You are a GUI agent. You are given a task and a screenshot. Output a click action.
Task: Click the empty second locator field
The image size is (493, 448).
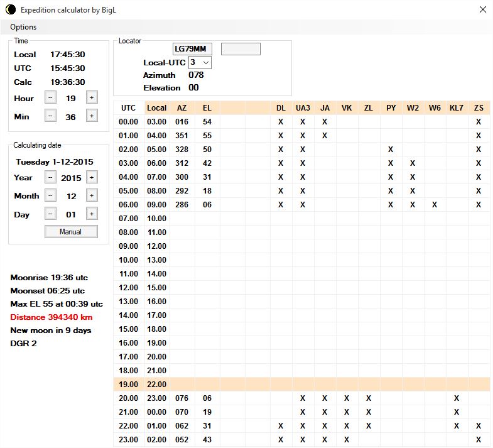(x=241, y=49)
